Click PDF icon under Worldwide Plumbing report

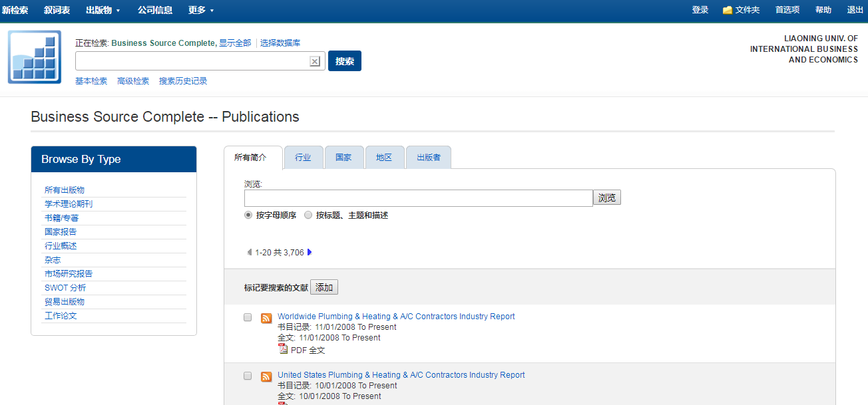click(x=283, y=349)
